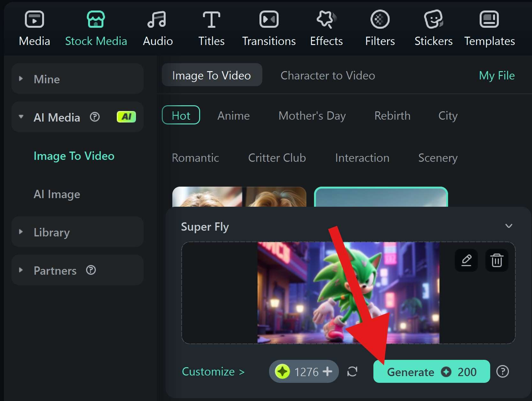Refresh the credits balance
Image resolution: width=532 pixels, height=401 pixels.
[x=352, y=371]
